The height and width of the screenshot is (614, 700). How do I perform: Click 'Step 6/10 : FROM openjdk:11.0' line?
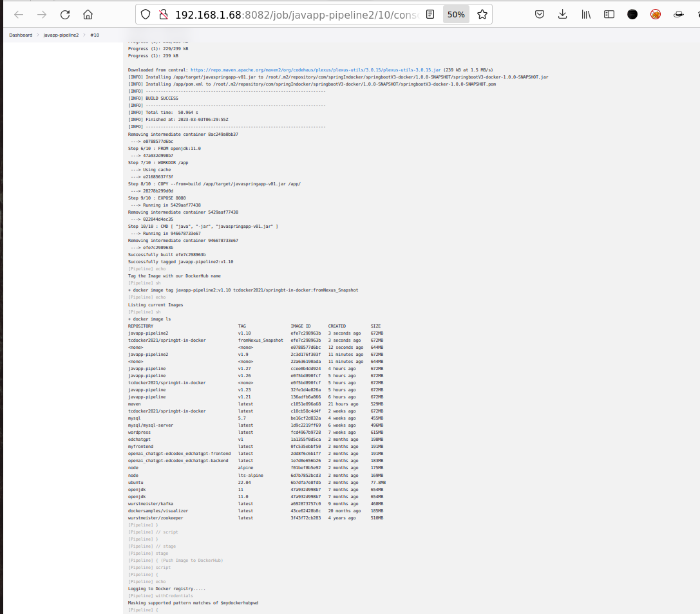click(x=164, y=148)
